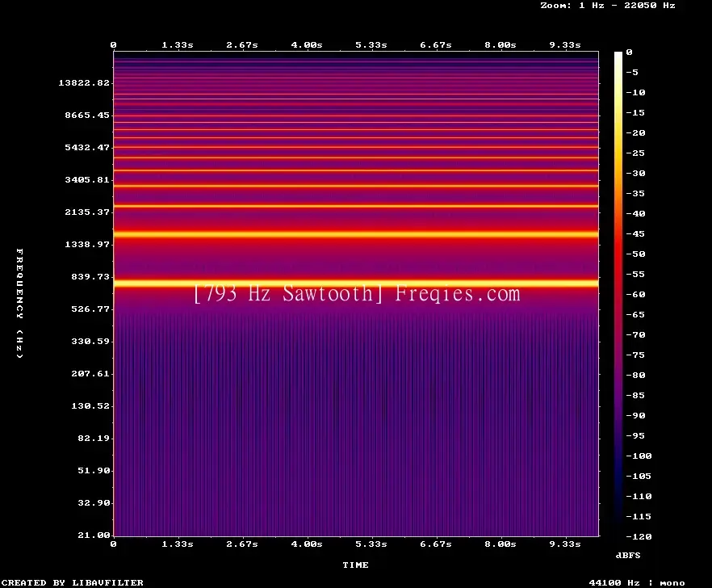Click the 6.67s label on the bottom time axis

[x=435, y=544]
